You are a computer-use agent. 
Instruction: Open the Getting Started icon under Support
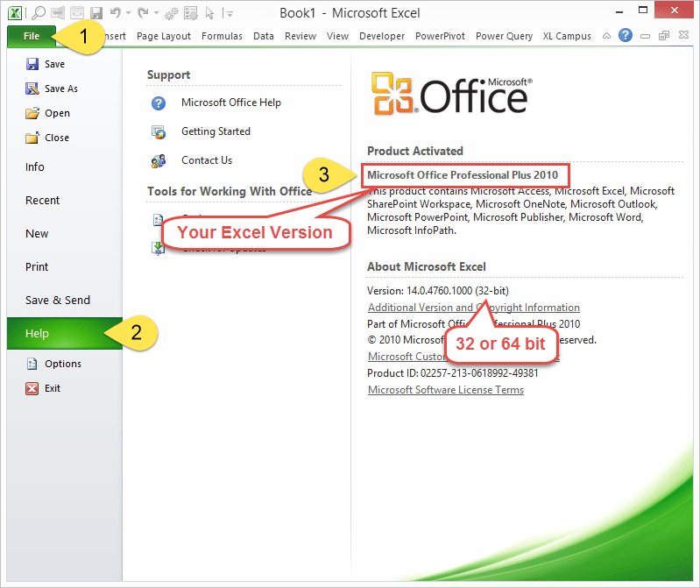click(x=159, y=131)
